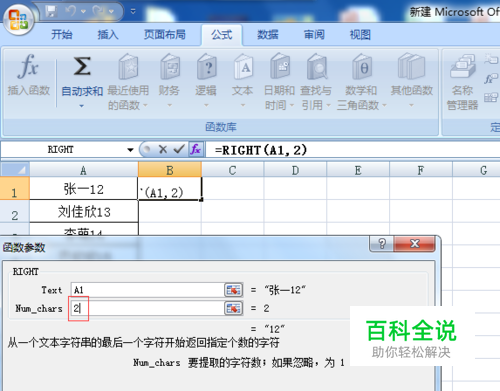Viewport: 500px width, 391px height.
Task: Select the 公式 ribbon tab
Action: tap(221, 34)
